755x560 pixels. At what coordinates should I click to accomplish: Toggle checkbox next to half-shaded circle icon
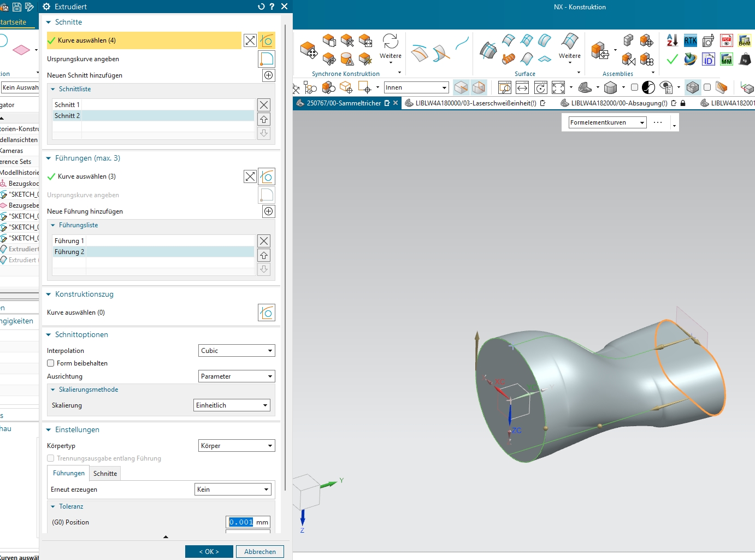click(634, 87)
